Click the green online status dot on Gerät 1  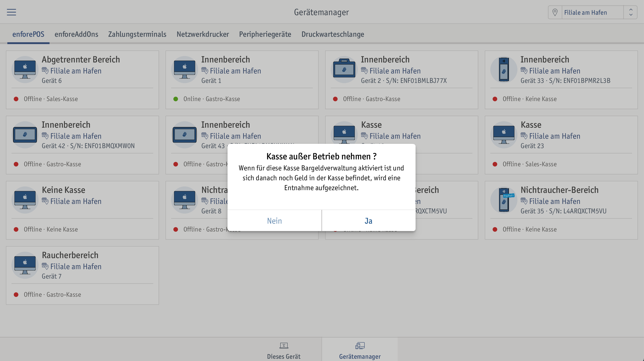point(176,99)
